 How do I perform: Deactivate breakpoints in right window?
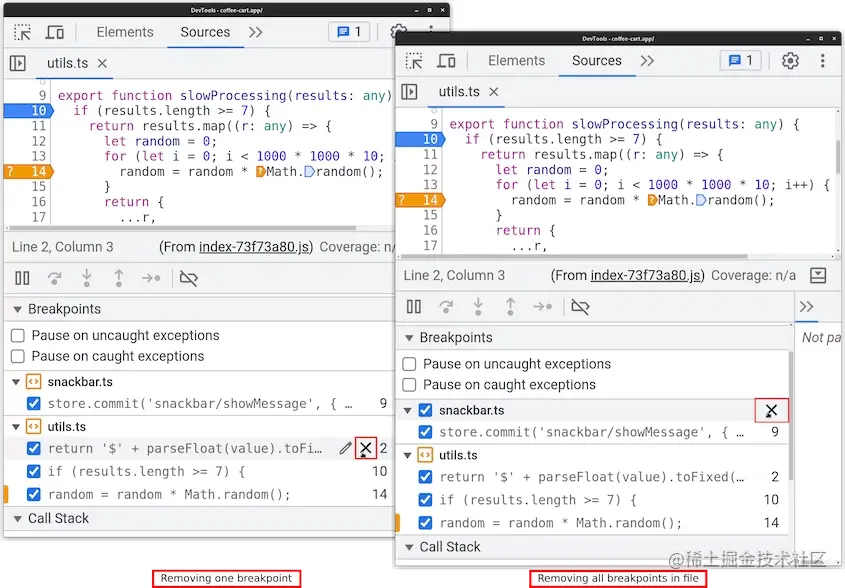[x=580, y=307]
